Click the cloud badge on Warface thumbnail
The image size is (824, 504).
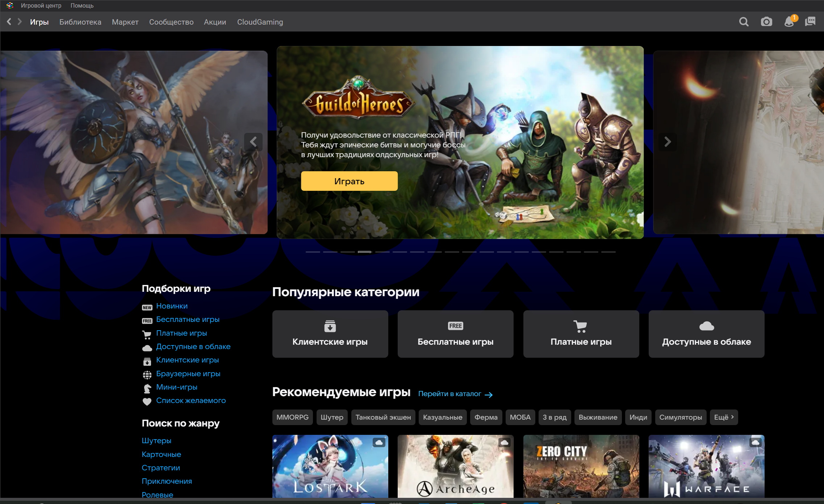point(756,442)
